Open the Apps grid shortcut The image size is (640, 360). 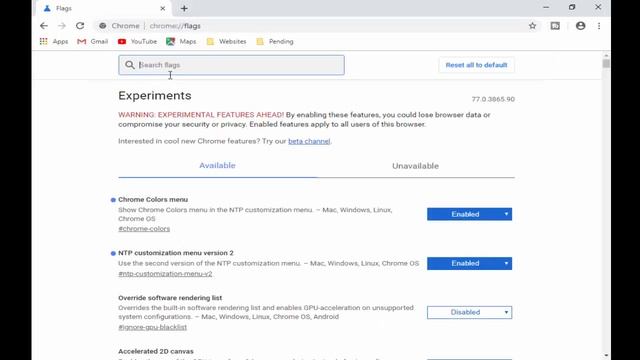point(54,41)
